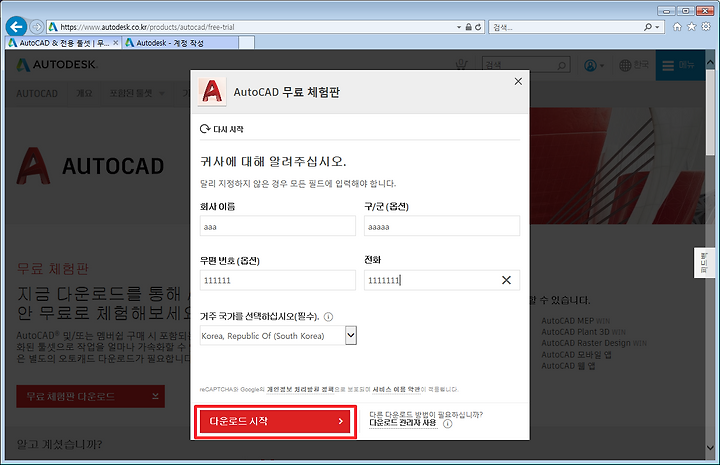Click the page vertical scrollbar thumb
The height and width of the screenshot is (465, 720).
(710, 112)
